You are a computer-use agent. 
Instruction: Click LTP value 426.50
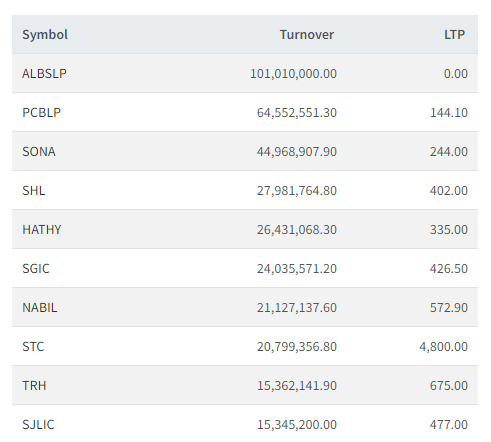coord(449,269)
